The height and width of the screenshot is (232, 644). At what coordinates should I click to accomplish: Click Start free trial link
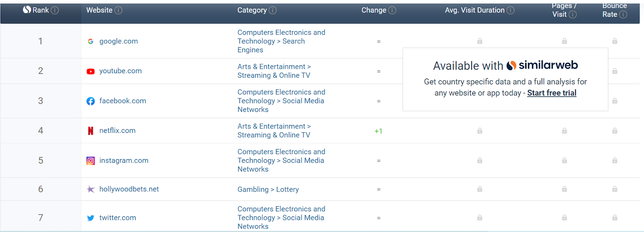552,93
